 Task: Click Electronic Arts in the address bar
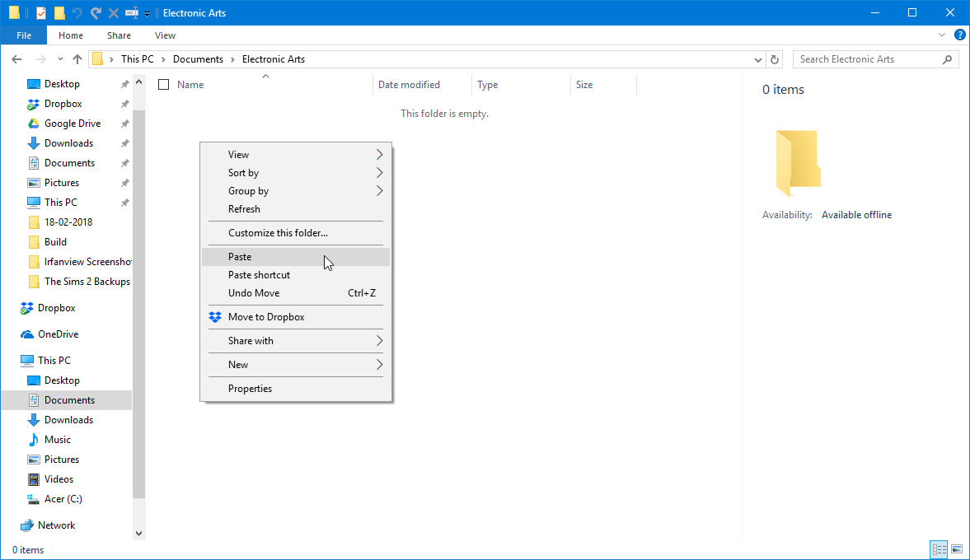274,59
